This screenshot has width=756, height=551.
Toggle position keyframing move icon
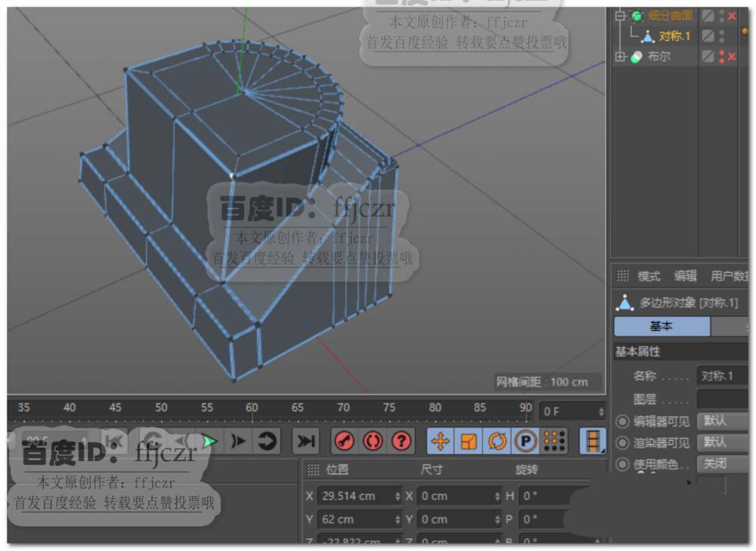(x=441, y=441)
